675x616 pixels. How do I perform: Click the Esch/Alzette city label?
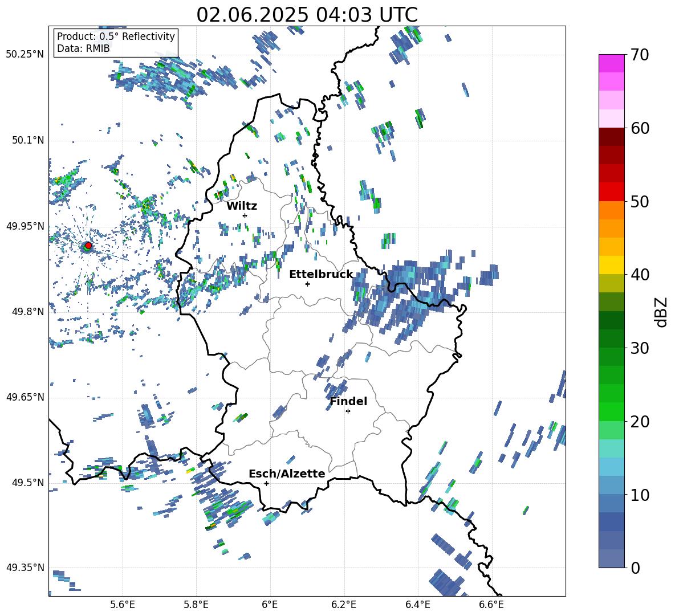[x=287, y=474]
